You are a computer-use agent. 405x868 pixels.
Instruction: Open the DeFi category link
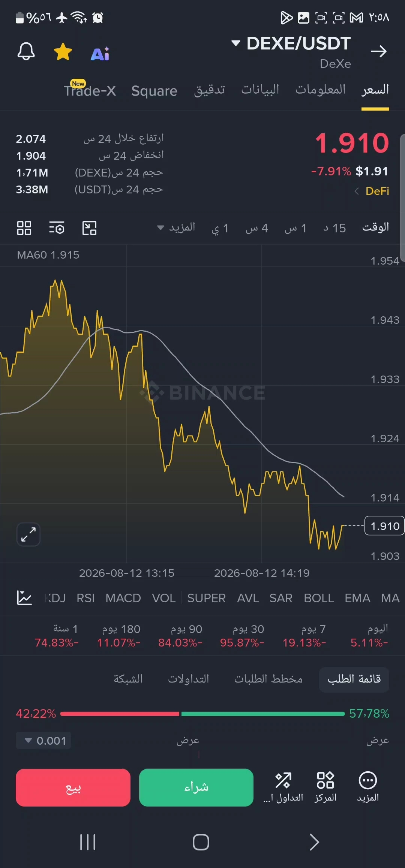tap(372, 191)
